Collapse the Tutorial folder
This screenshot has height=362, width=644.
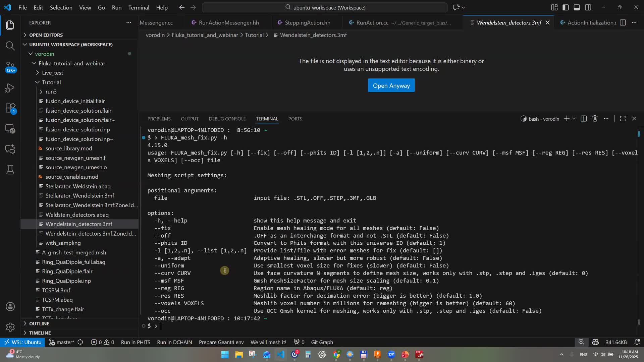(x=51, y=82)
